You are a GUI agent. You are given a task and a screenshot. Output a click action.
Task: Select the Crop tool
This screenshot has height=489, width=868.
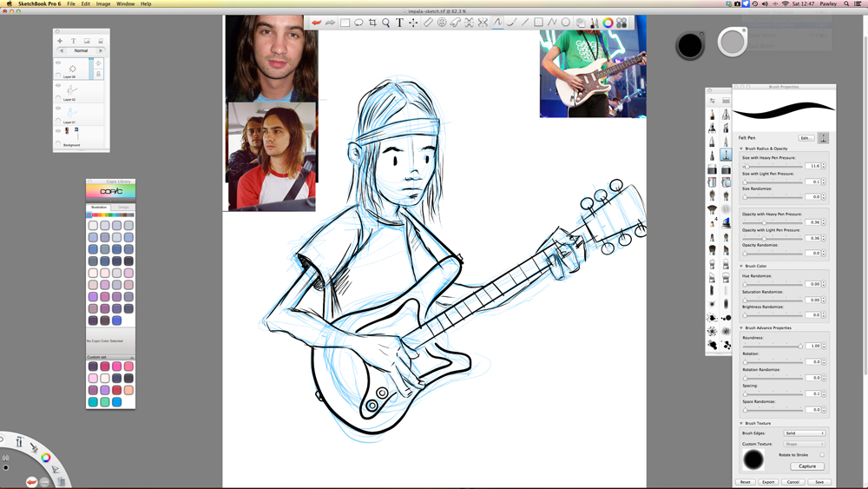coord(372,23)
